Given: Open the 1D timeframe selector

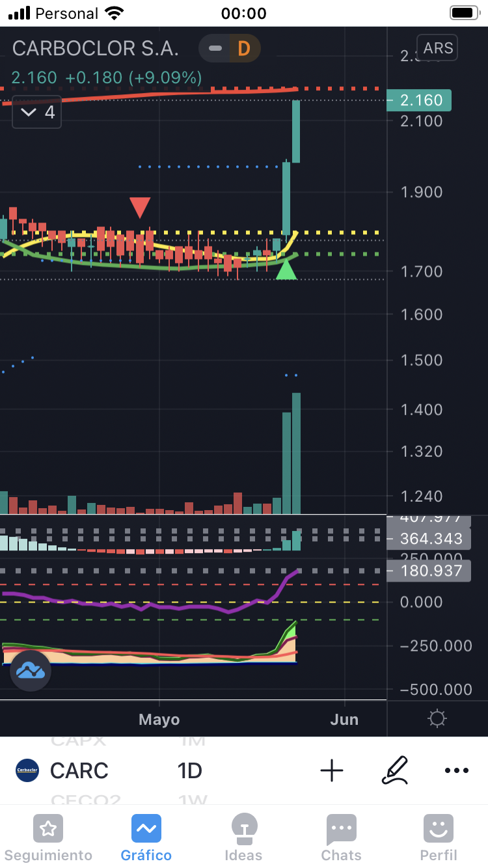Looking at the screenshot, I should [189, 770].
